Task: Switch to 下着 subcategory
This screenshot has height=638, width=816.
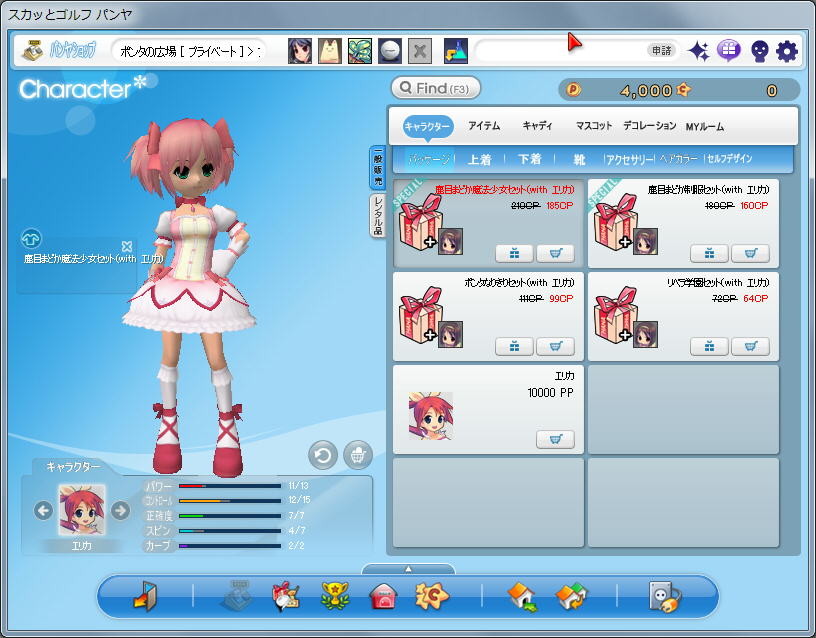Action: tap(530, 159)
